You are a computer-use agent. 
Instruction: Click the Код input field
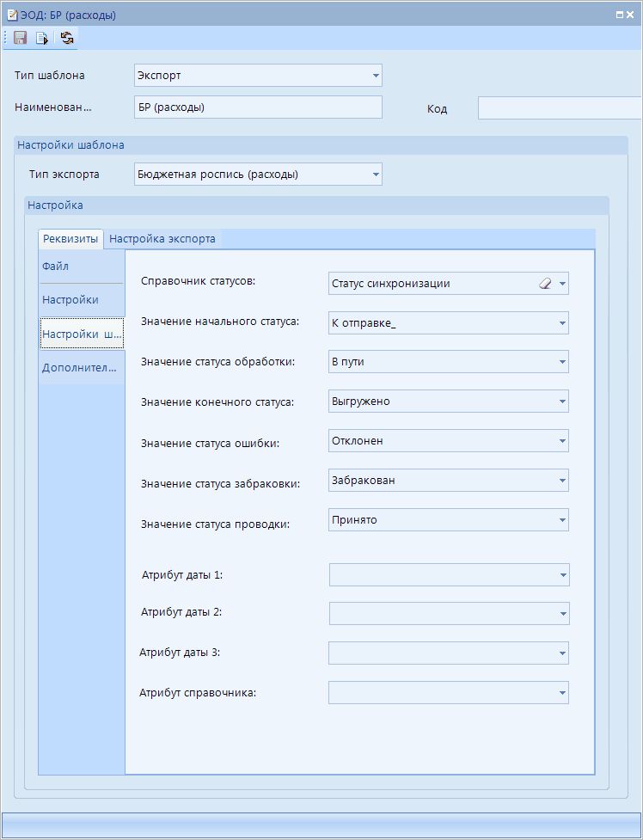click(559, 108)
